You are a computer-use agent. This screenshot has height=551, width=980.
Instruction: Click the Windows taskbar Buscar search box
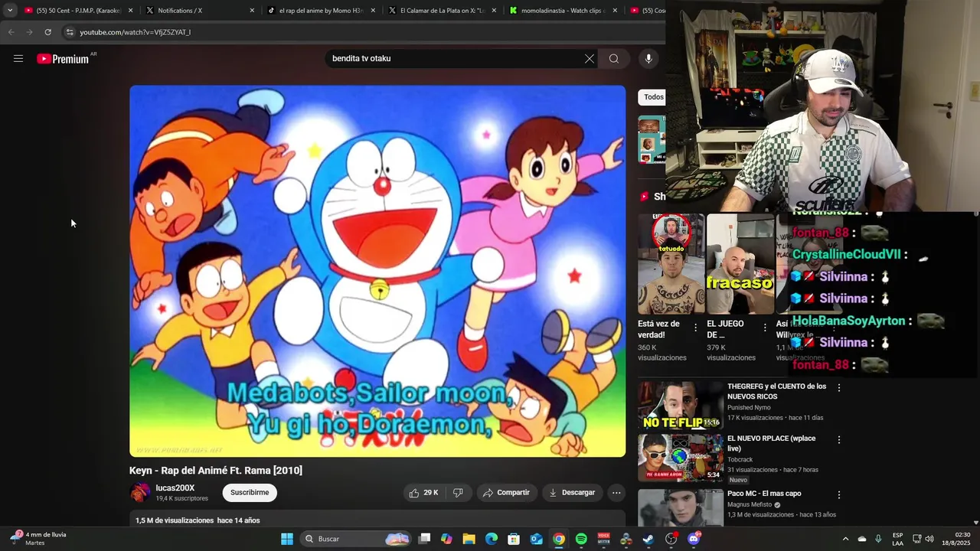pos(356,539)
